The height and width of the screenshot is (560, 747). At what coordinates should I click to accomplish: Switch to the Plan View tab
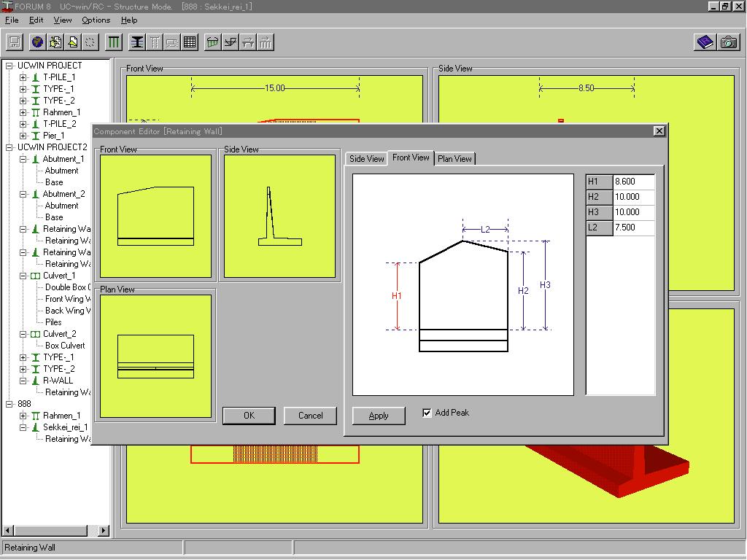(x=455, y=159)
